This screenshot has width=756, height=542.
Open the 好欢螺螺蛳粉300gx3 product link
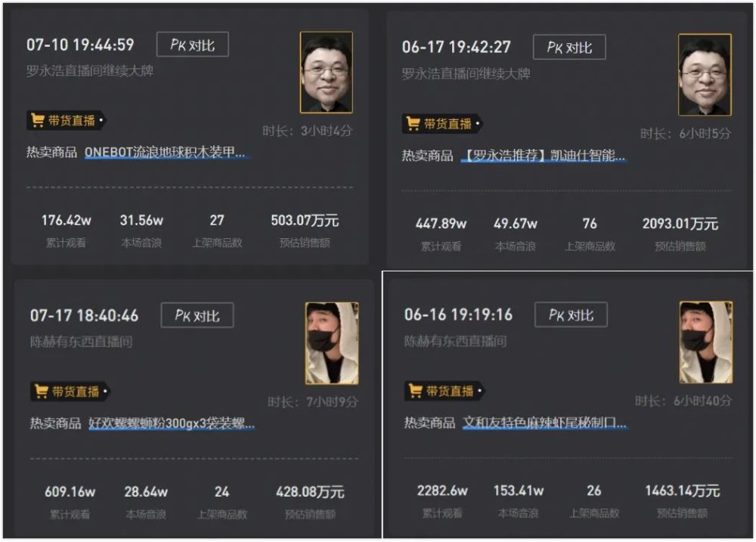(x=172, y=423)
